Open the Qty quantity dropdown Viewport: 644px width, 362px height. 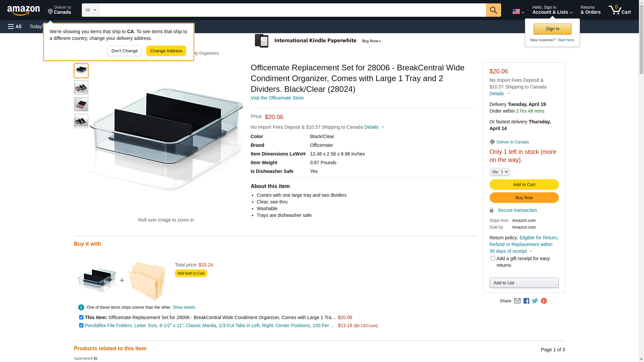[499, 172]
